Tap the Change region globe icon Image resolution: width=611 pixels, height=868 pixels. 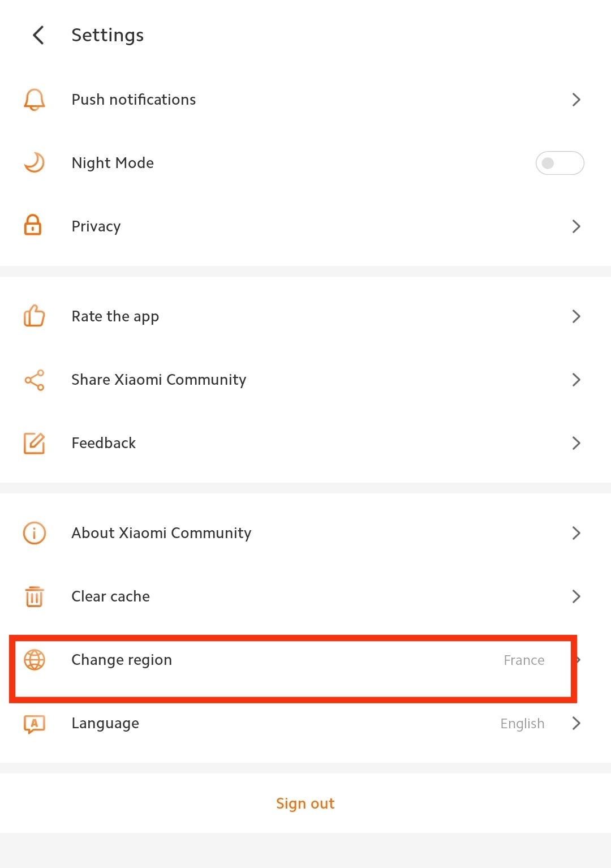point(34,660)
